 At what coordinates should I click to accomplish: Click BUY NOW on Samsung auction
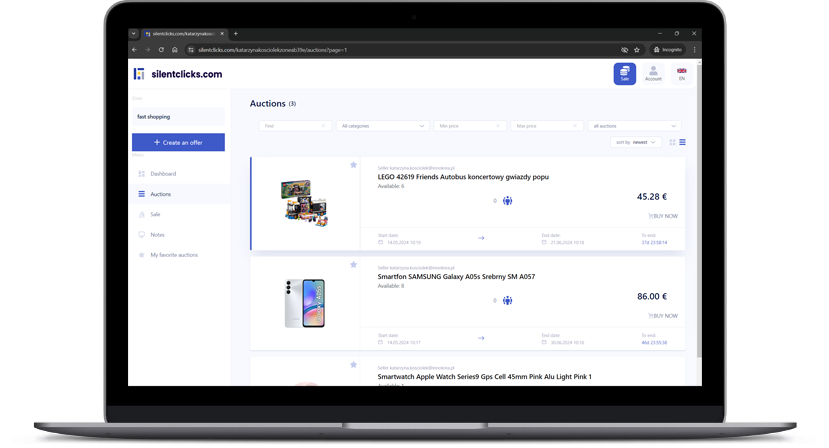click(x=663, y=316)
